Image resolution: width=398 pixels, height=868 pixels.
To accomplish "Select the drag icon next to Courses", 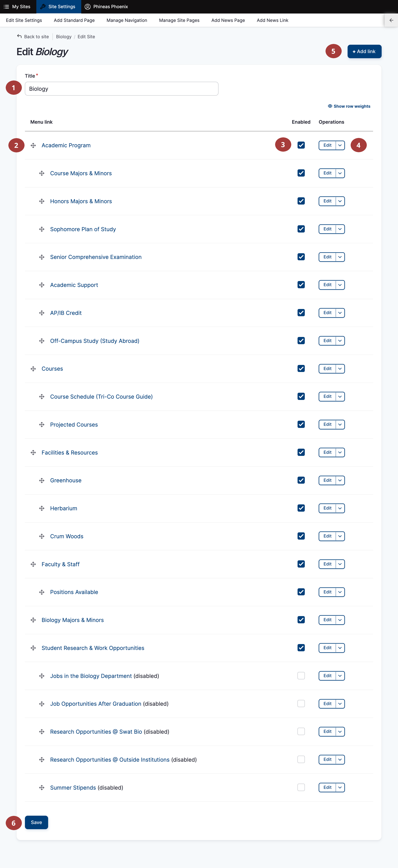I will click(33, 369).
